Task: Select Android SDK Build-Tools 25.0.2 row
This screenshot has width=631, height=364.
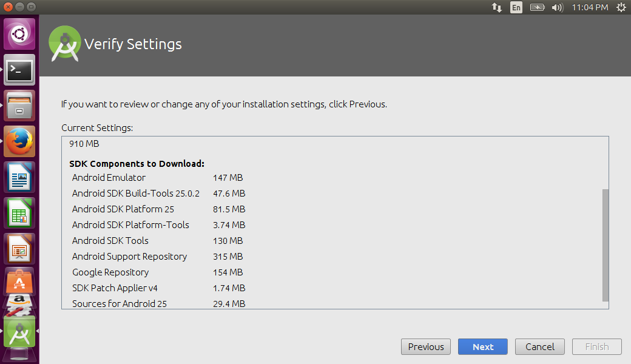Action: click(158, 194)
